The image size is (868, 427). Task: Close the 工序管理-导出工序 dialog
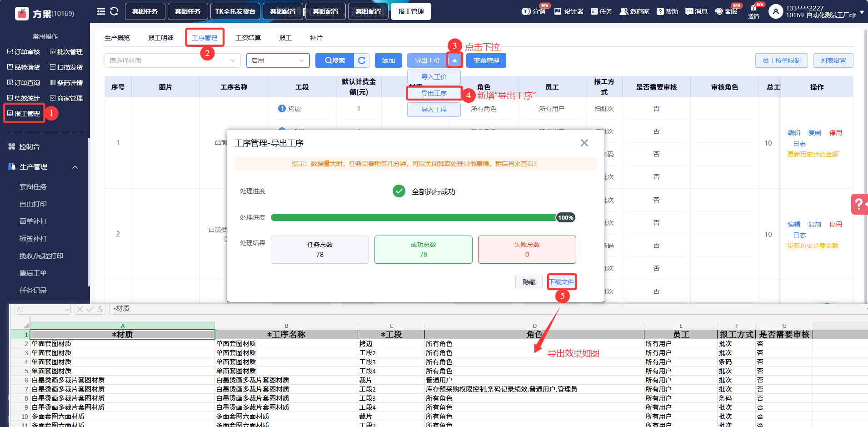(x=584, y=143)
